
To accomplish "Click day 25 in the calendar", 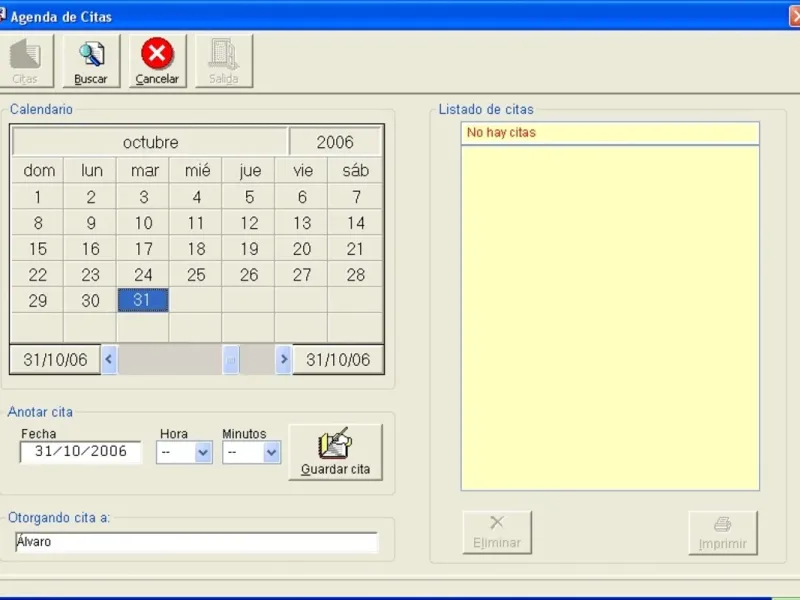I will tap(196, 274).
